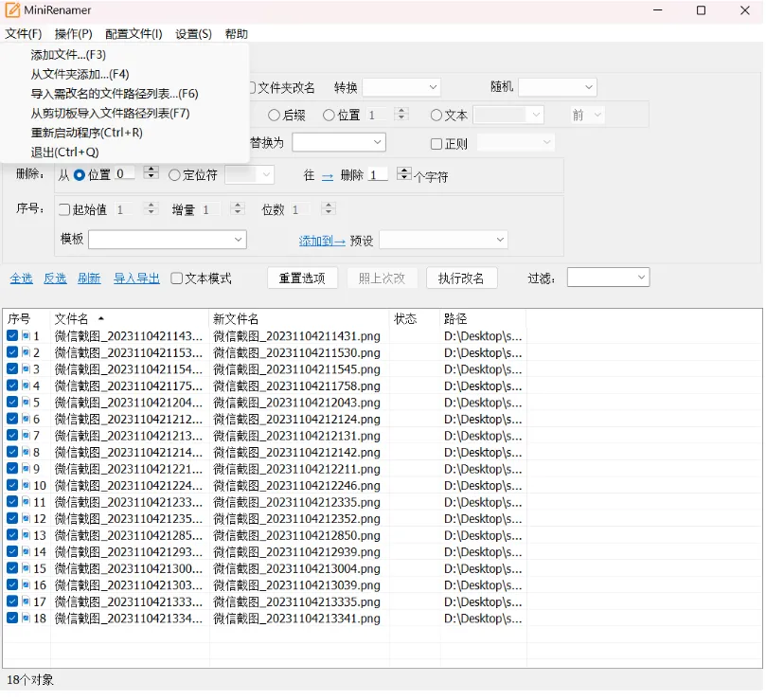The width and height of the screenshot is (766, 700).
Task: Open the 过滤 dropdown
Action: pos(608,278)
